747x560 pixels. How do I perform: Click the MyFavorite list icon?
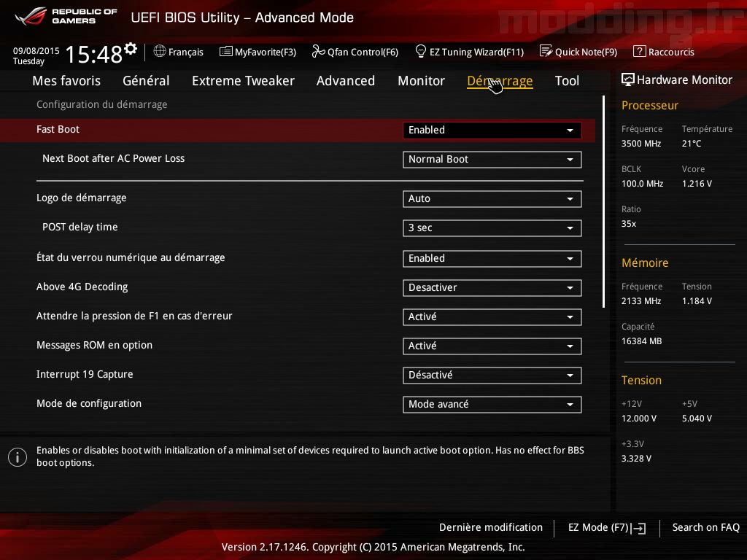pos(226,51)
